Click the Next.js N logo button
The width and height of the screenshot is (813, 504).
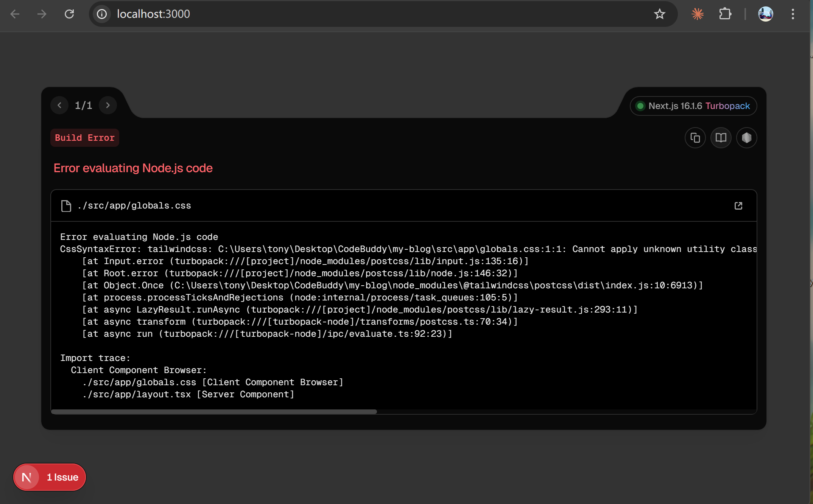click(26, 477)
